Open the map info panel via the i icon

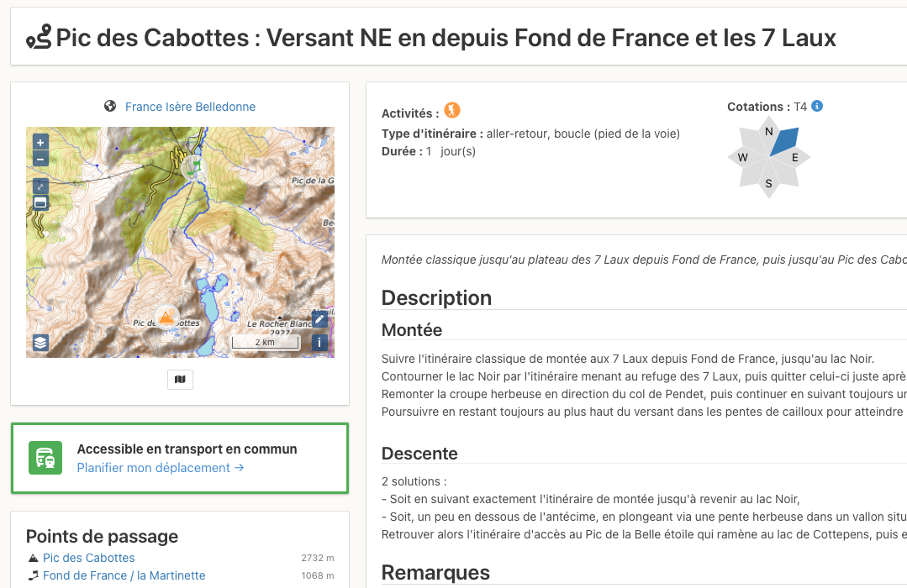[x=319, y=342]
